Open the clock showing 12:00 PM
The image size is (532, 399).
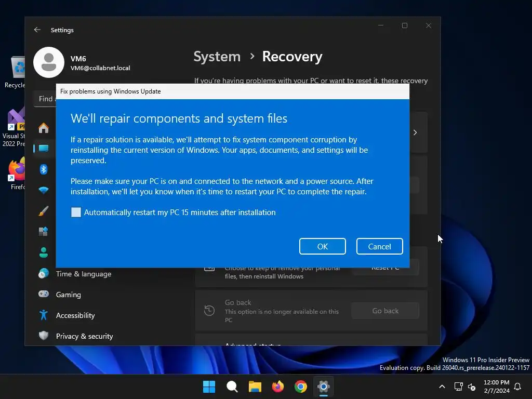[496, 387]
